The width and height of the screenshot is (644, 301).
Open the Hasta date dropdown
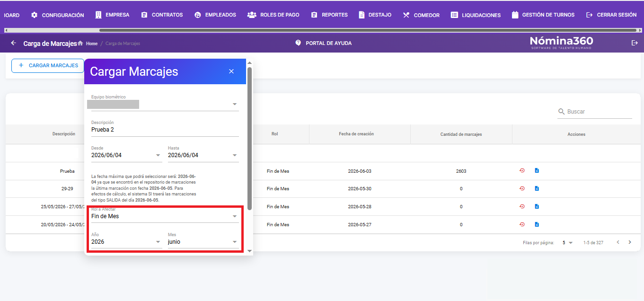click(203, 155)
